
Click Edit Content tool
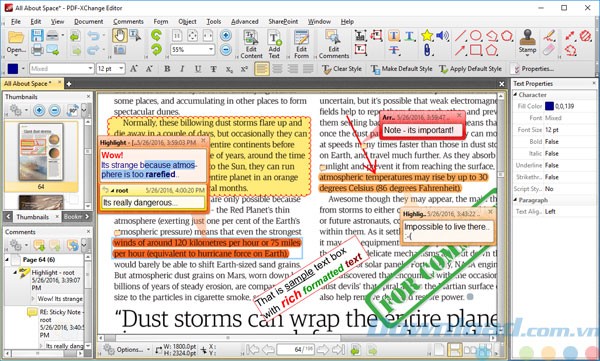pyautogui.click(x=251, y=44)
